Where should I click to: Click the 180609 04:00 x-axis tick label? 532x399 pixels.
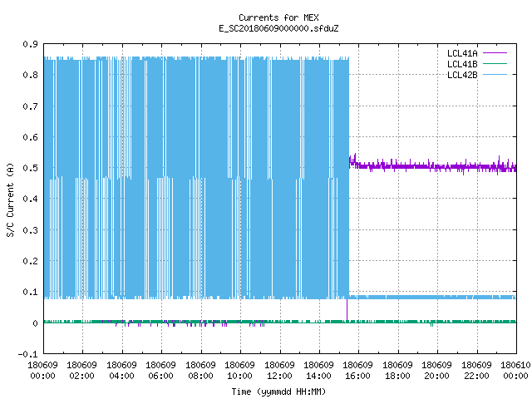click(x=121, y=371)
